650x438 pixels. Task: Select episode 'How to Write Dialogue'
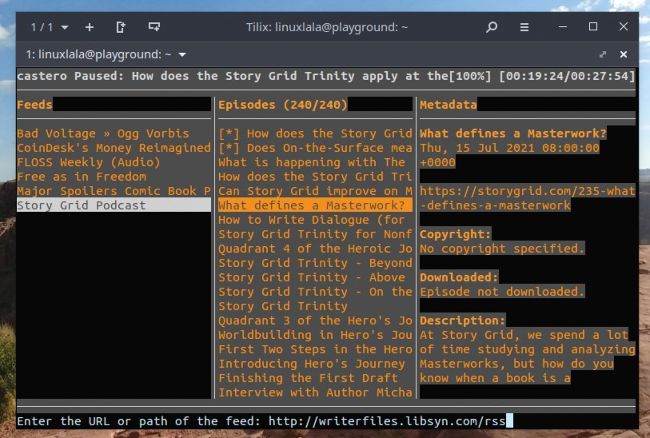point(314,220)
